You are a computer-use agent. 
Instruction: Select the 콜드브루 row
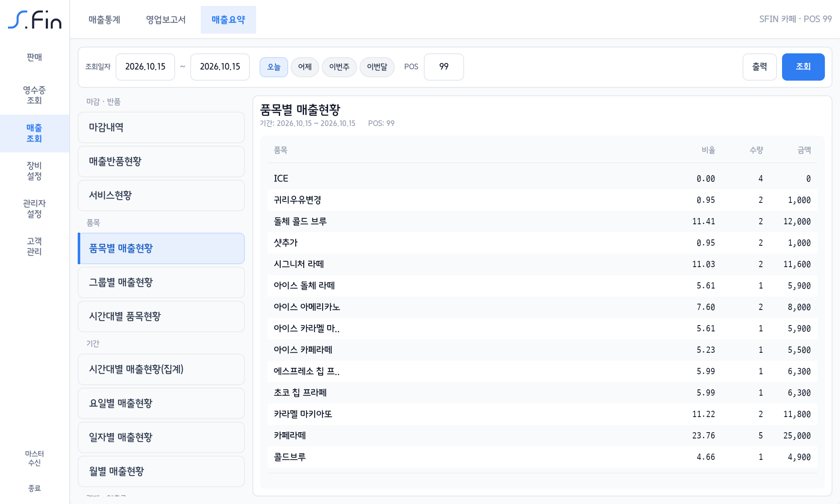(542, 457)
